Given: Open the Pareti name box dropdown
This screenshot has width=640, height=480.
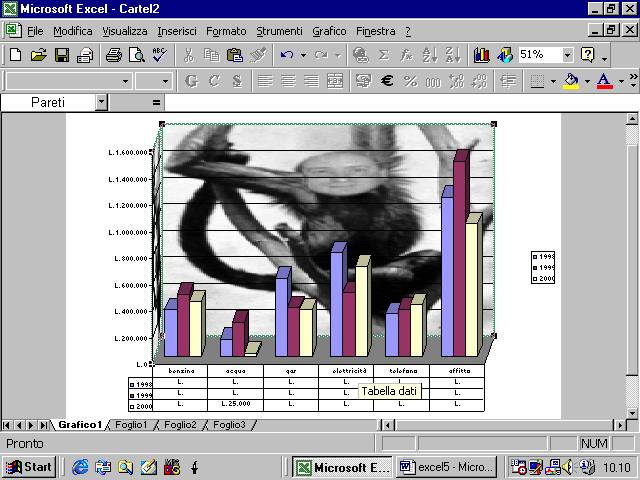Looking at the screenshot, I should [x=101, y=102].
